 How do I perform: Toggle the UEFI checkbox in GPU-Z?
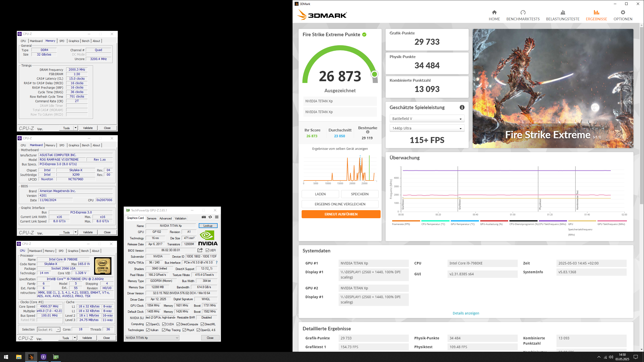pyautogui.click(x=208, y=250)
